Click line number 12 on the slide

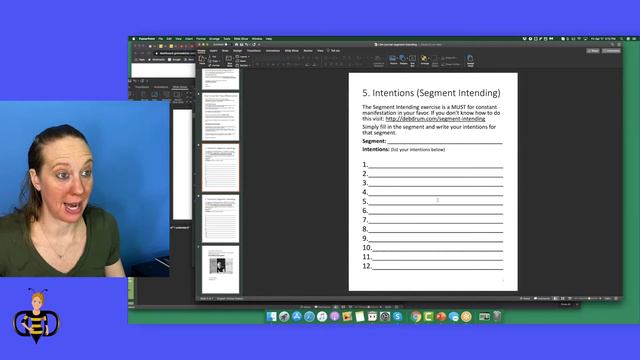coord(433,266)
